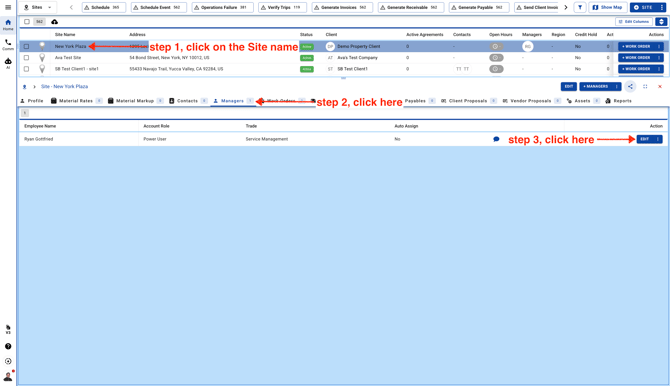Image resolution: width=670 pixels, height=386 pixels.
Task: Click the home breadcrumb icon before Site - New York Plaza
Action: (x=24, y=86)
